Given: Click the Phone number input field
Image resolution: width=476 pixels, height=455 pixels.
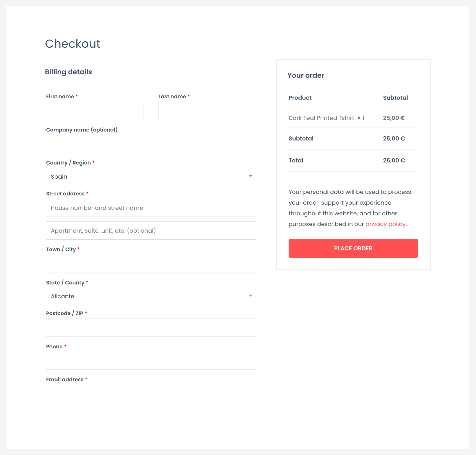Looking at the screenshot, I should 151,361.
